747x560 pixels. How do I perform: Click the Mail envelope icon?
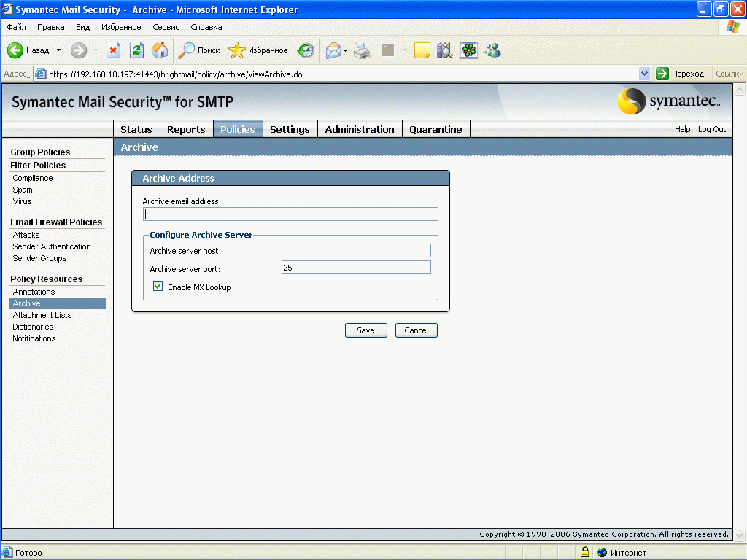(333, 50)
